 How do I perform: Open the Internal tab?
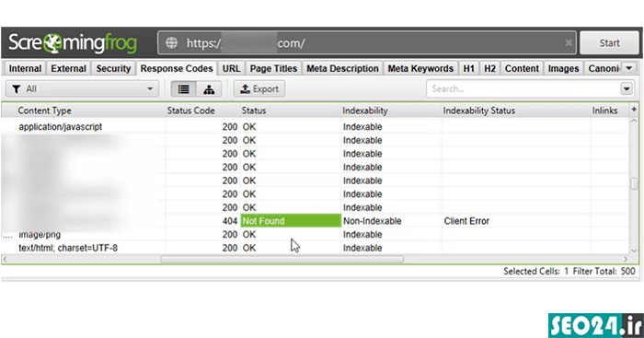tap(25, 69)
